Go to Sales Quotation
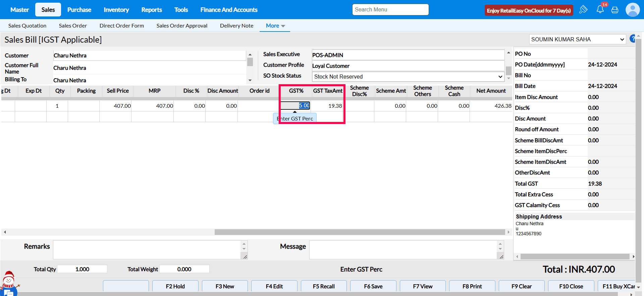Screen dimensions: 644x296 27,26
